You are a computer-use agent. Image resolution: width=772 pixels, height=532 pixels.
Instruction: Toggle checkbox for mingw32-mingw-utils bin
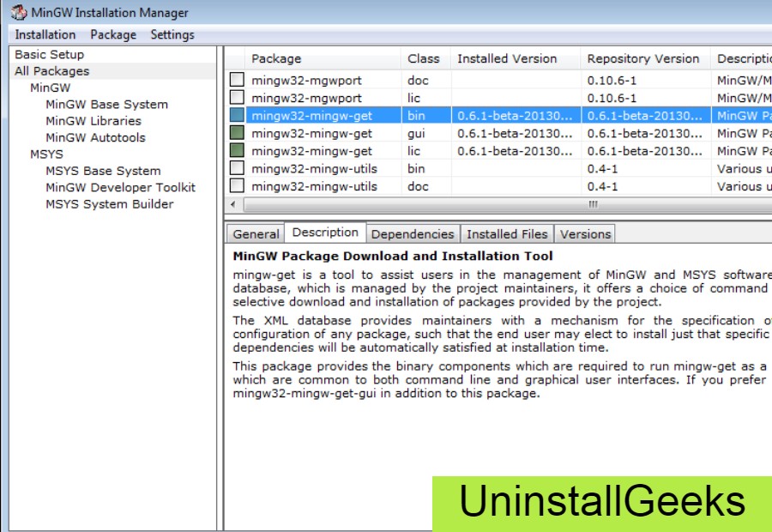click(237, 168)
